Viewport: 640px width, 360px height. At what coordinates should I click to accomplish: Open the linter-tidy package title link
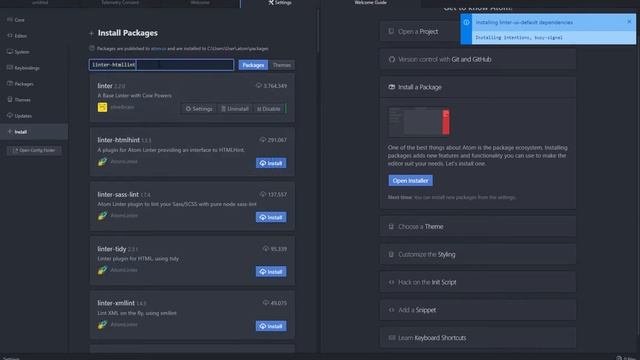pyautogui.click(x=112, y=249)
